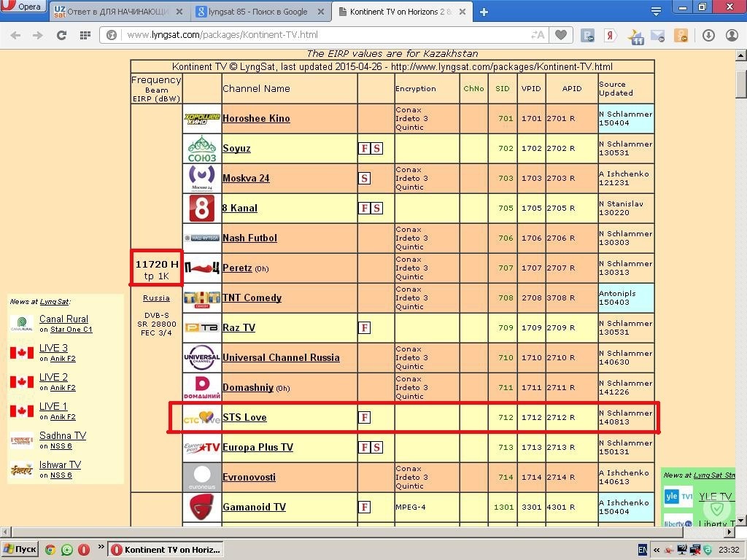Open the Peretz channel link
This screenshot has width=747, height=560.
[x=237, y=268]
